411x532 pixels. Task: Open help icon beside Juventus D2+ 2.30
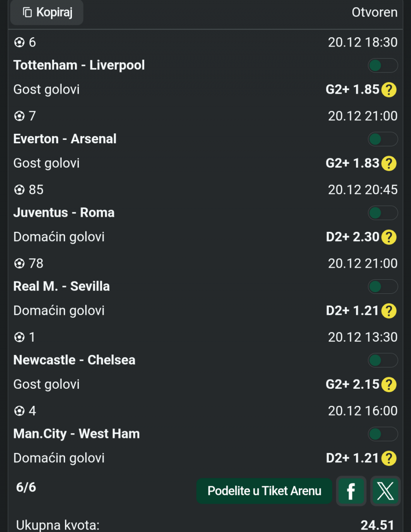coord(389,237)
